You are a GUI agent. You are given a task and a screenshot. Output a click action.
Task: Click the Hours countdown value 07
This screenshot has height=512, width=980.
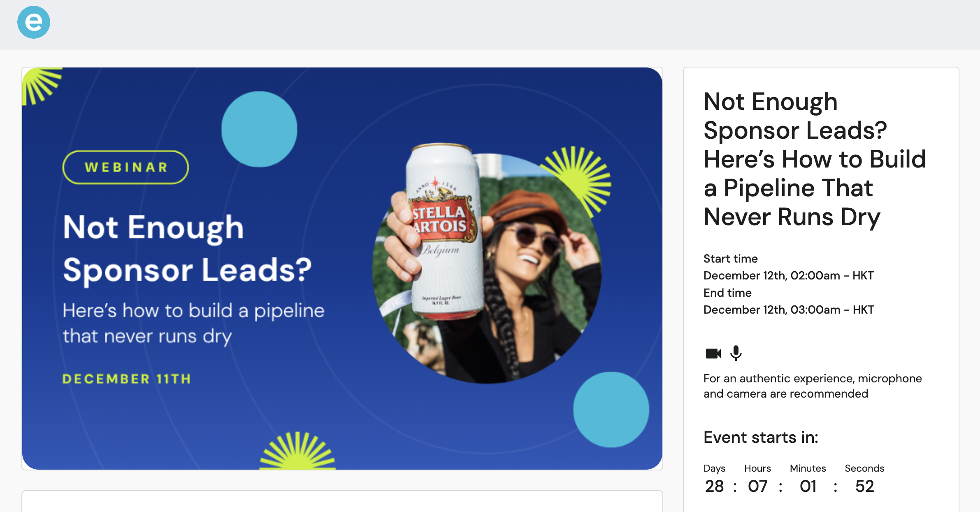757,486
